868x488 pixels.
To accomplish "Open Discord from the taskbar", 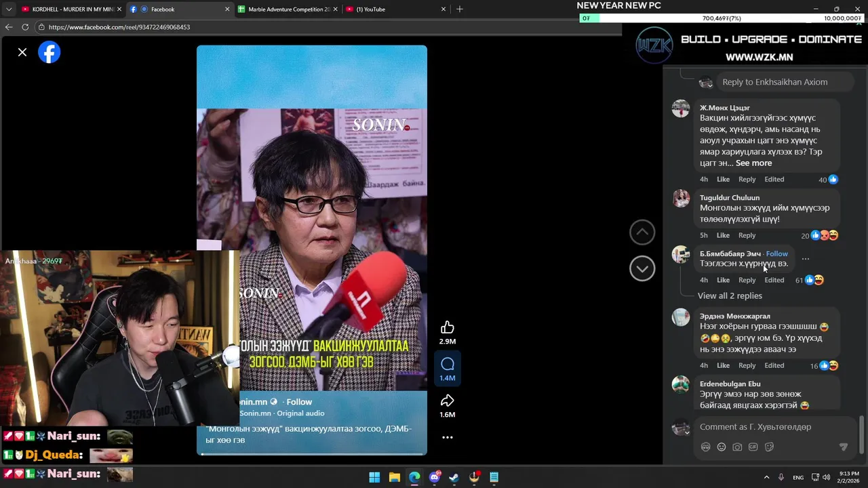I will tap(435, 477).
